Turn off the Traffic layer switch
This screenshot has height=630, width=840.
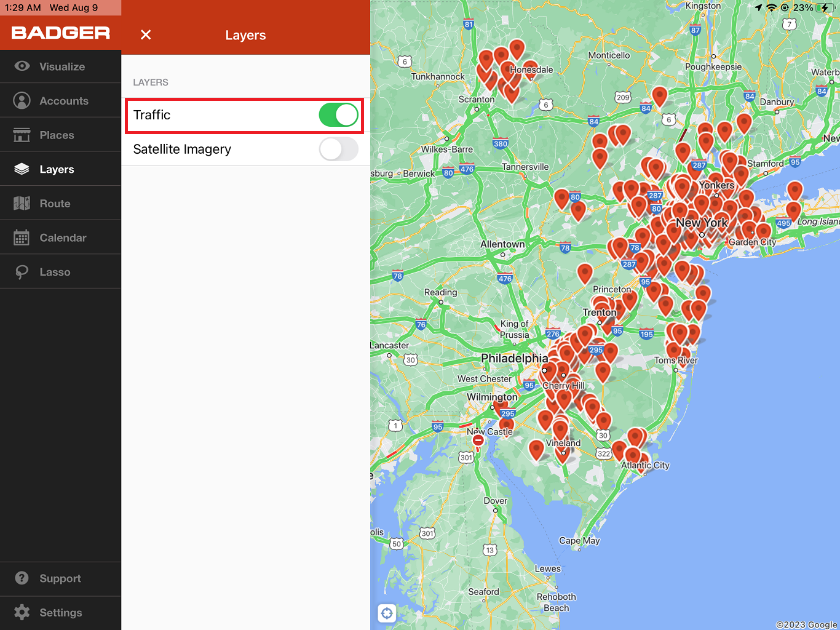click(x=338, y=114)
